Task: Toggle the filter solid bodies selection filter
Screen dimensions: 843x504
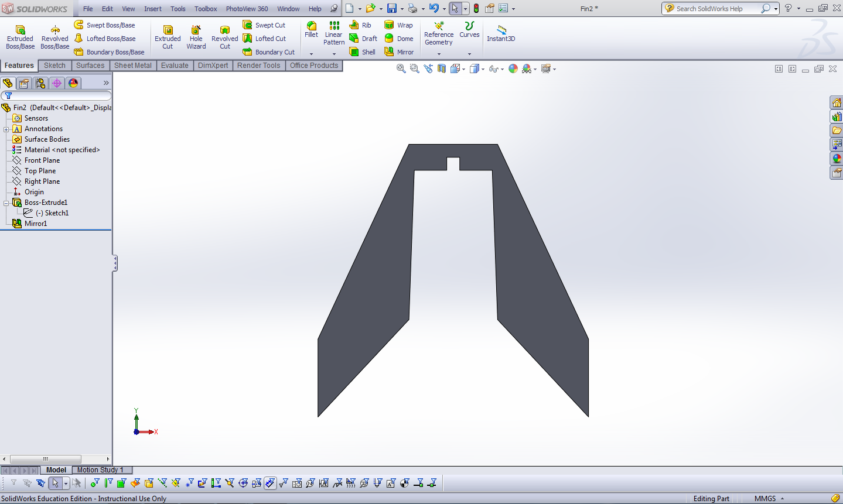Action: 149,483
